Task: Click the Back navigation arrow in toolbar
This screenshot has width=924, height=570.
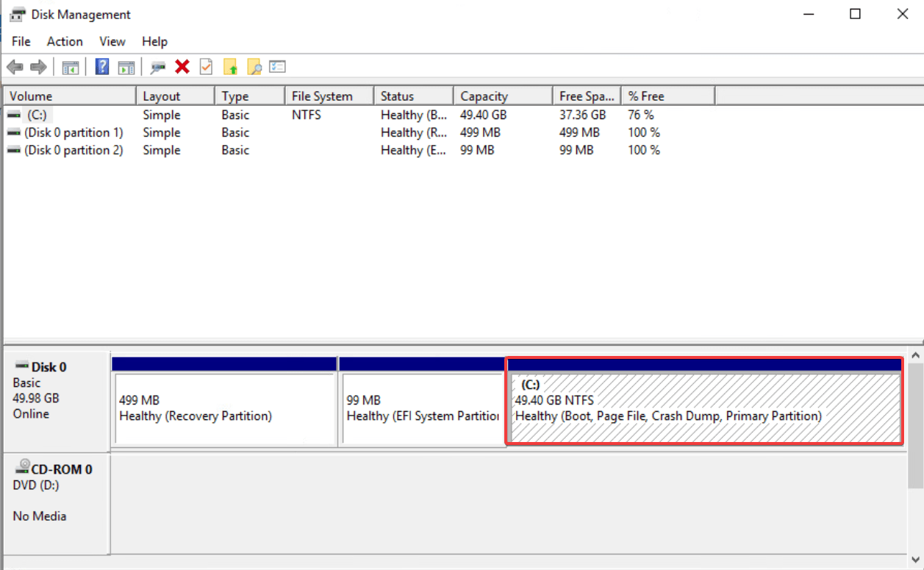Action: [14, 66]
